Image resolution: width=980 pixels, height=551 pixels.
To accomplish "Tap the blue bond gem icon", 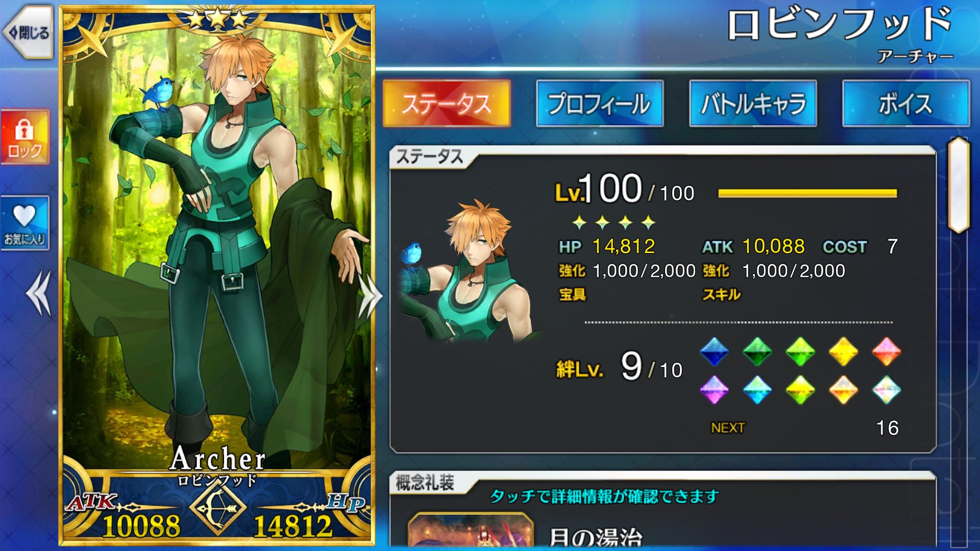I will pos(714,352).
